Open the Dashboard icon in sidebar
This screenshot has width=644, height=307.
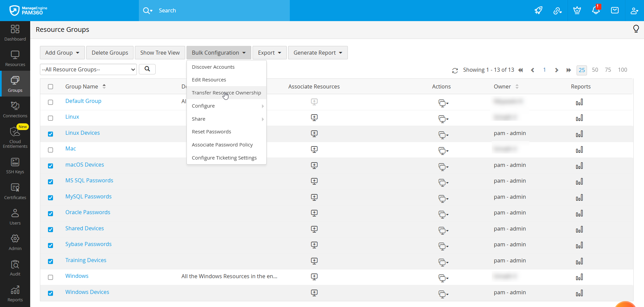click(x=15, y=33)
